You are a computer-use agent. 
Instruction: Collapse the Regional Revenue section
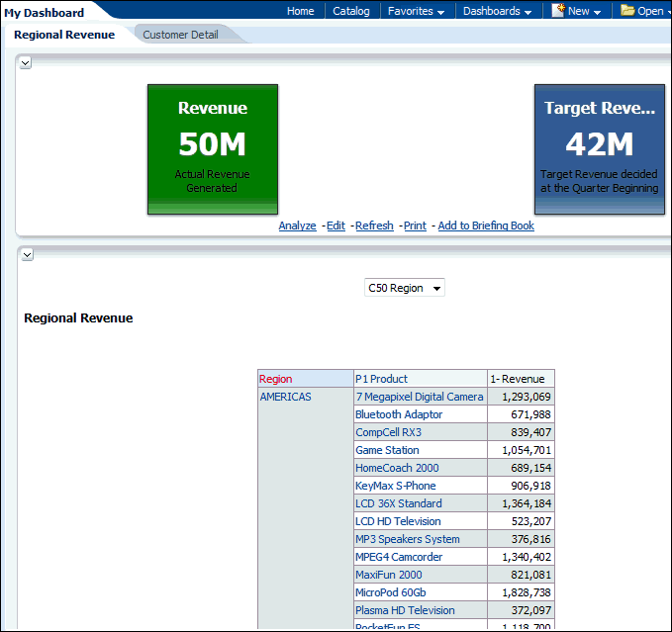27,255
